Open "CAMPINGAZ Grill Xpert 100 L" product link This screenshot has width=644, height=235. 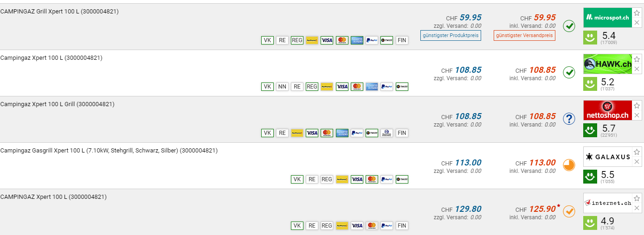click(59, 12)
